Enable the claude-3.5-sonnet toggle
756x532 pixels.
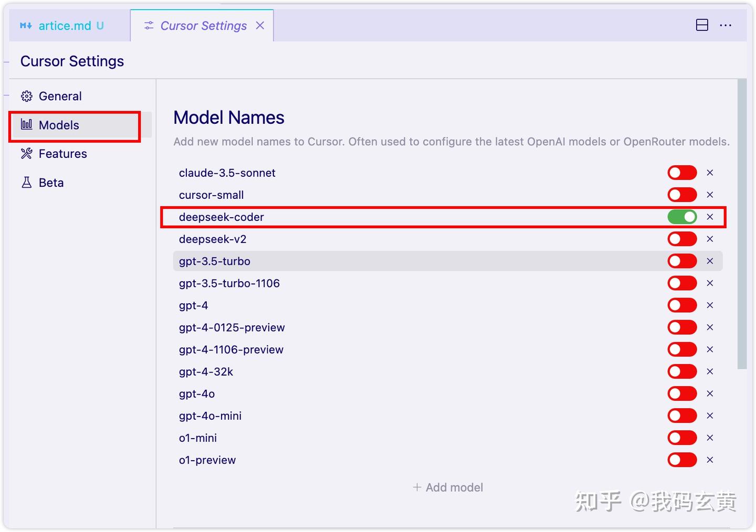682,172
